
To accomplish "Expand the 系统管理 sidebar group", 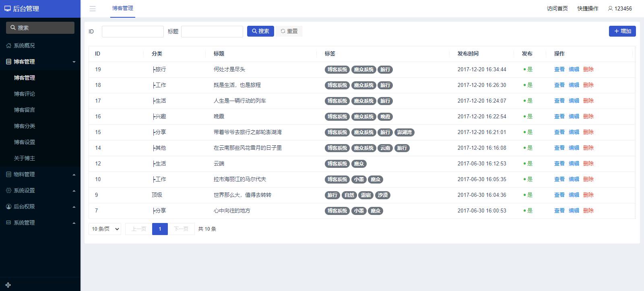I will click(x=74, y=223).
